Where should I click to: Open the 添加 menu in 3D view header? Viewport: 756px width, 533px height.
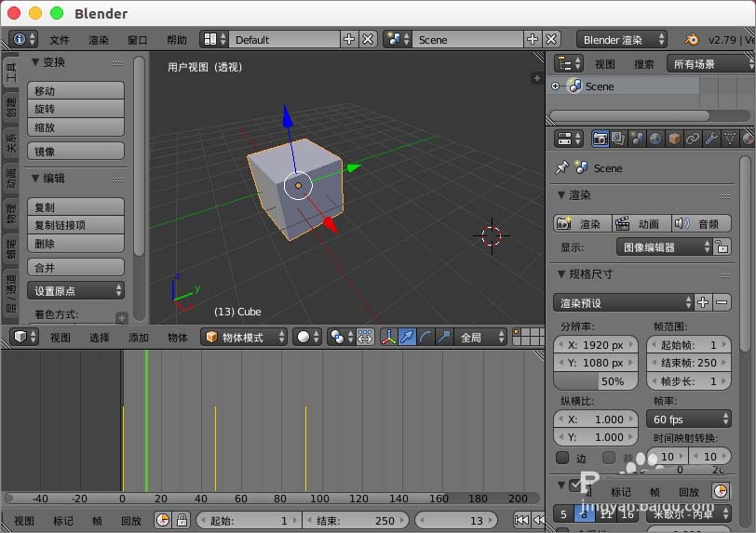click(139, 338)
